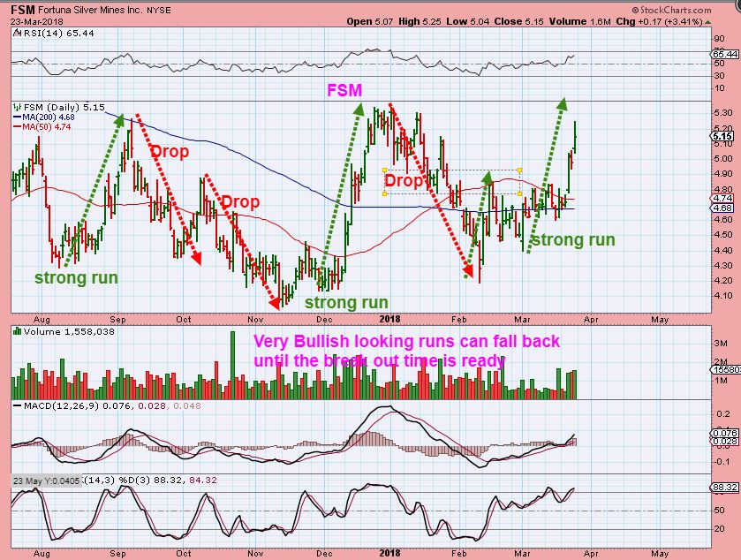Click the strong run label near March
This screenshot has width=741, height=560.
(574, 240)
